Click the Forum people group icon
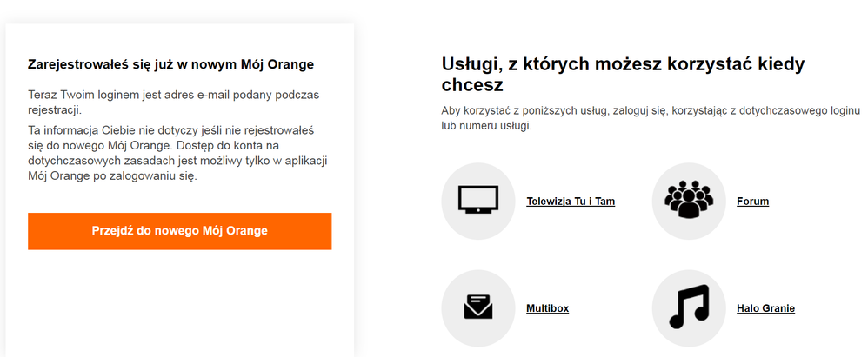Image resolution: width=868 pixels, height=357 pixels. coord(688,201)
